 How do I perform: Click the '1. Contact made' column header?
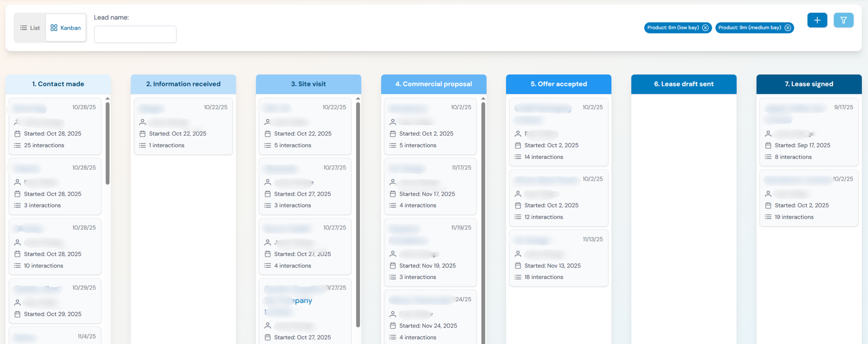pyautogui.click(x=58, y=84)
